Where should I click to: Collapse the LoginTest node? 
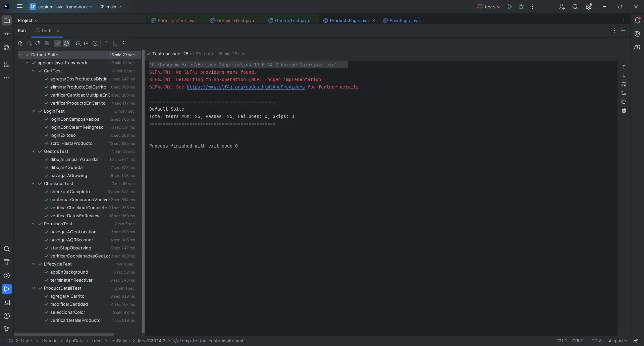(x=33, y=111)
